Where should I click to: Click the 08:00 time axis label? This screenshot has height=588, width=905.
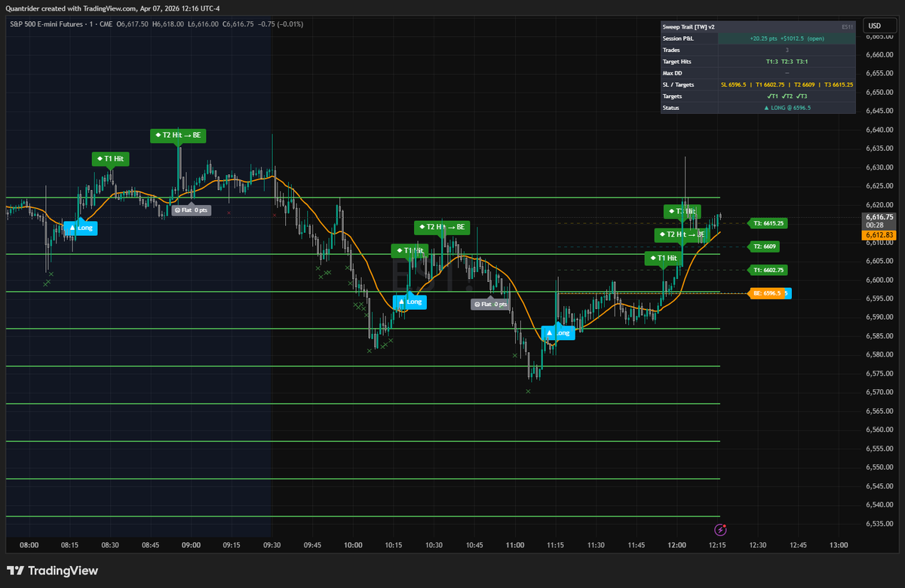29,545
